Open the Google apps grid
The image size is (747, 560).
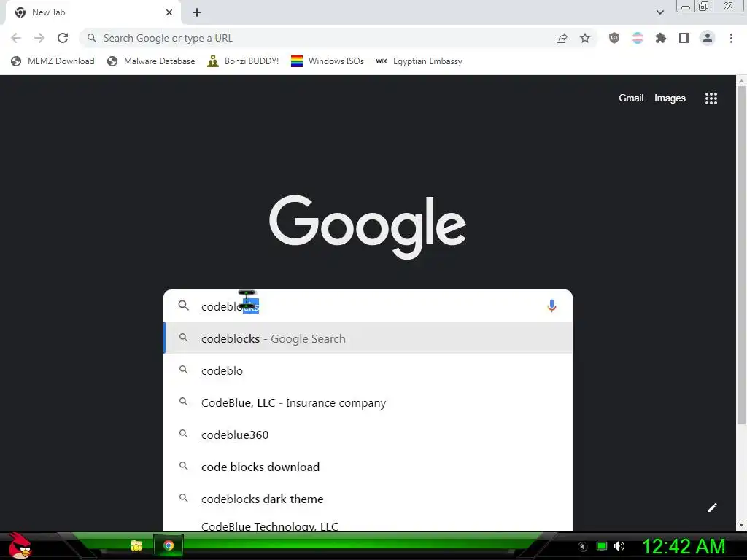click(711, 98)
